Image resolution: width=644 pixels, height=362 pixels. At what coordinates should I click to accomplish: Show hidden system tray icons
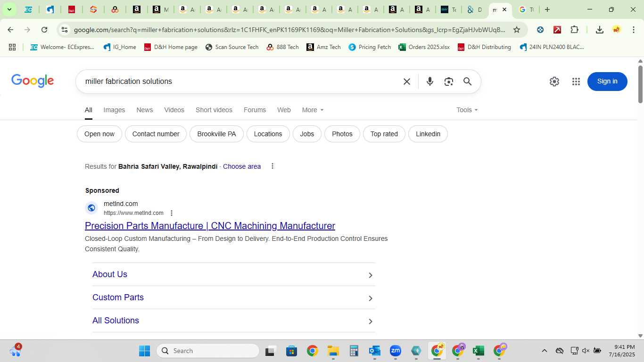point(544,351)
